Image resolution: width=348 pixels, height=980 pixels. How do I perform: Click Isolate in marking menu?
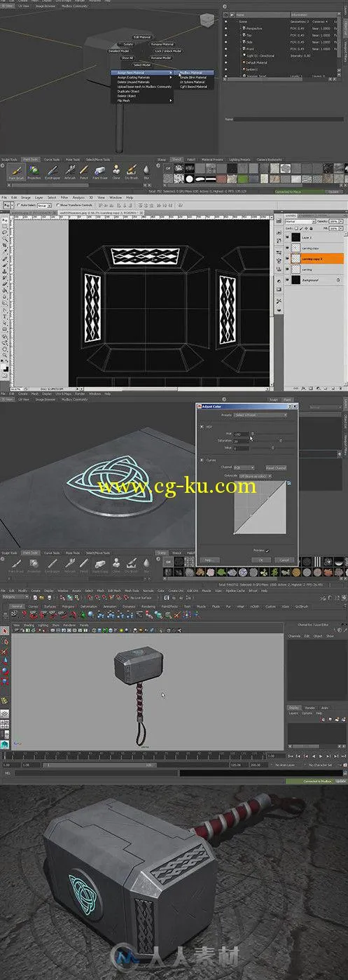128,44
